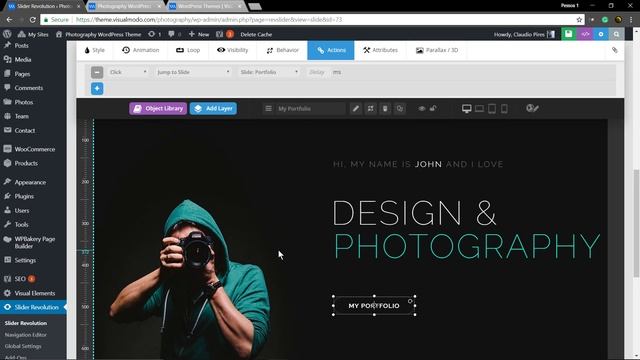Screen dimensions: 640x360
Task: Open the layer list hamburger icon
Action: tap(268, 109)
